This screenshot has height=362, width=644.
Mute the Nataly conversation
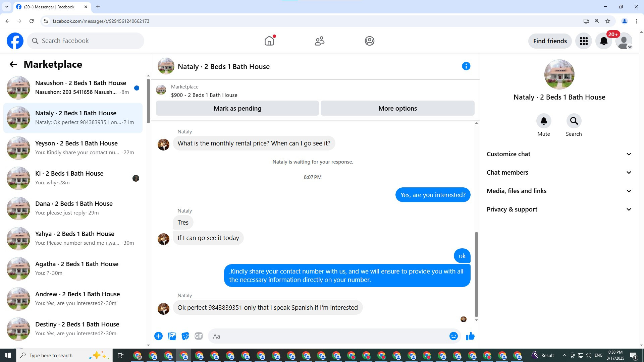pos(544,121)
